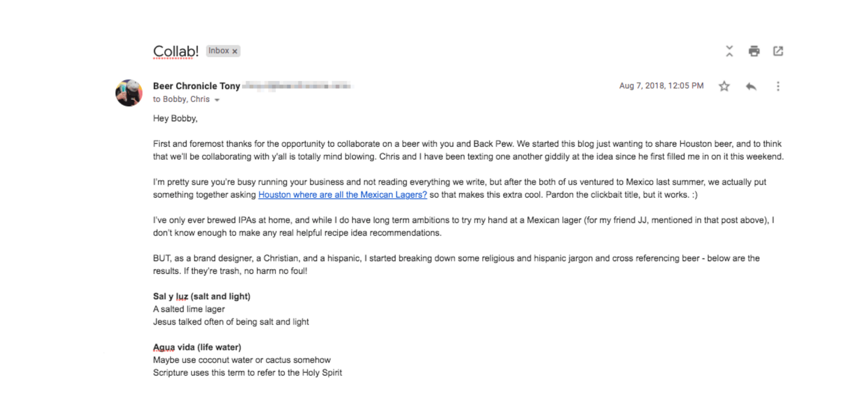Open the email in a new window
Viewport: 868px width, 406px height.
778,51
